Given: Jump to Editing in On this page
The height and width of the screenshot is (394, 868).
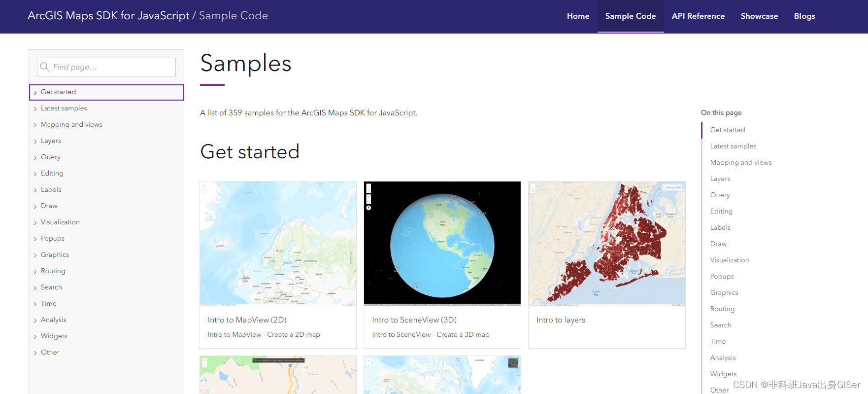Looking at the screenshot, I should (x=721, y=211).
